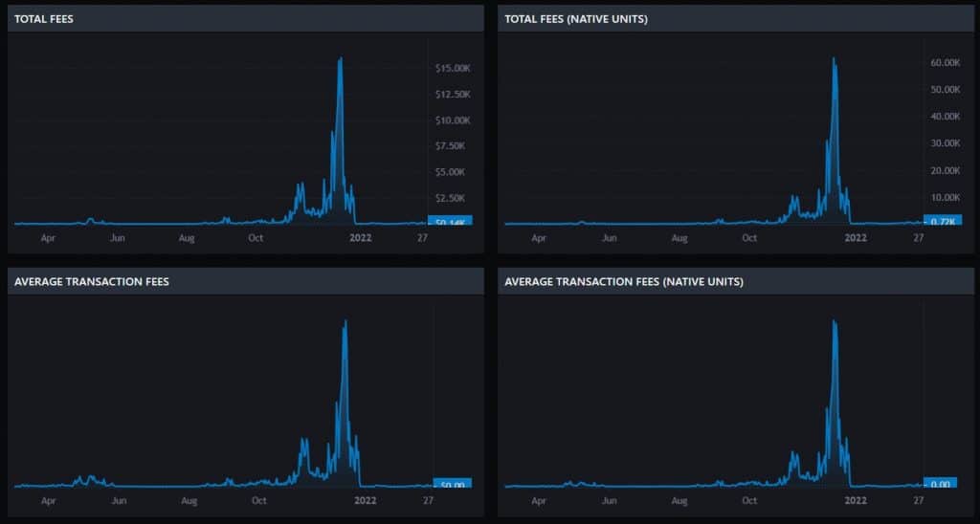Screen dimensions: 980x524
Task: Click Aug on Average Transaction Fees time axis
Action: 189,500
